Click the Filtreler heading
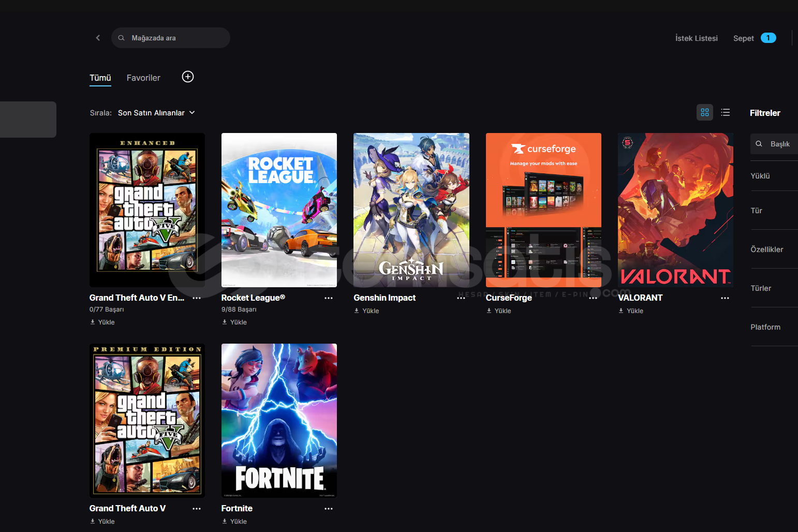This screenshot has height=532, width=798. tap(765, 113)
